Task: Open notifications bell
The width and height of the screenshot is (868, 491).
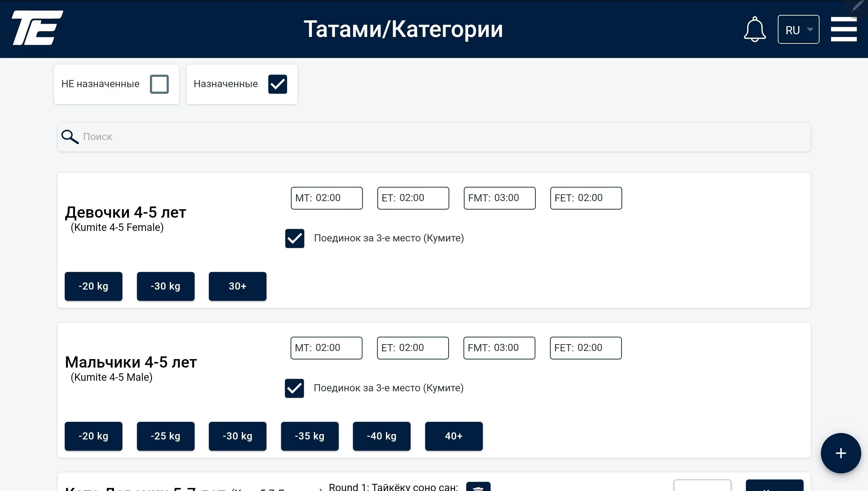Action: [x=754, y=30]
